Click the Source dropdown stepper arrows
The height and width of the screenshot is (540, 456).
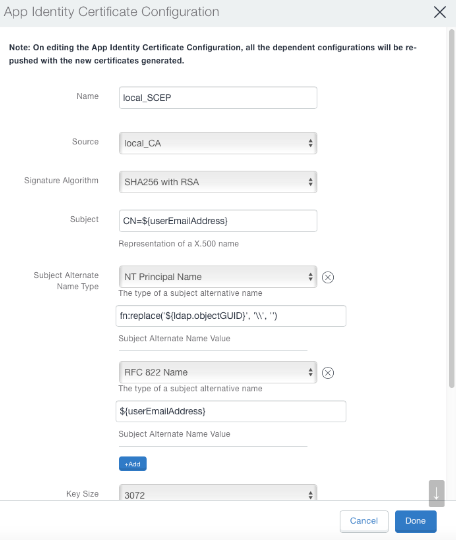(x=310, y=143)
